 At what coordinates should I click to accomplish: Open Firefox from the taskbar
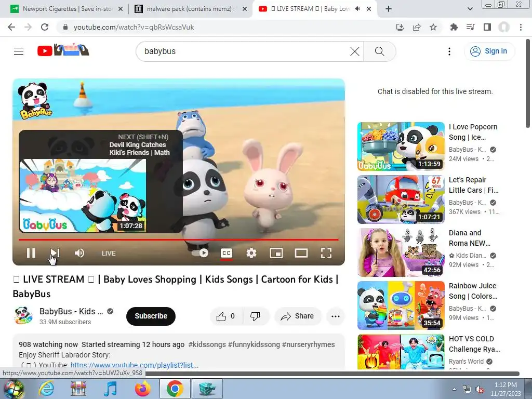tap(142, 389)
